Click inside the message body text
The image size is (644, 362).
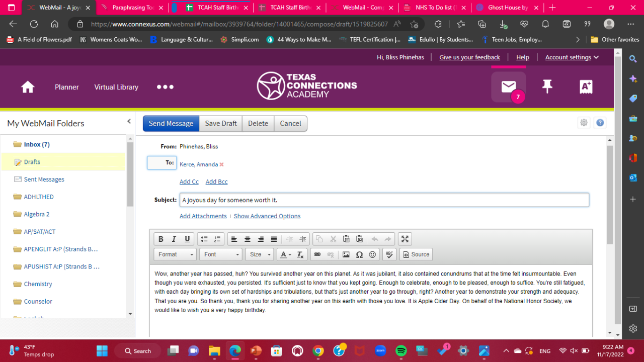[x=371, y=292]
